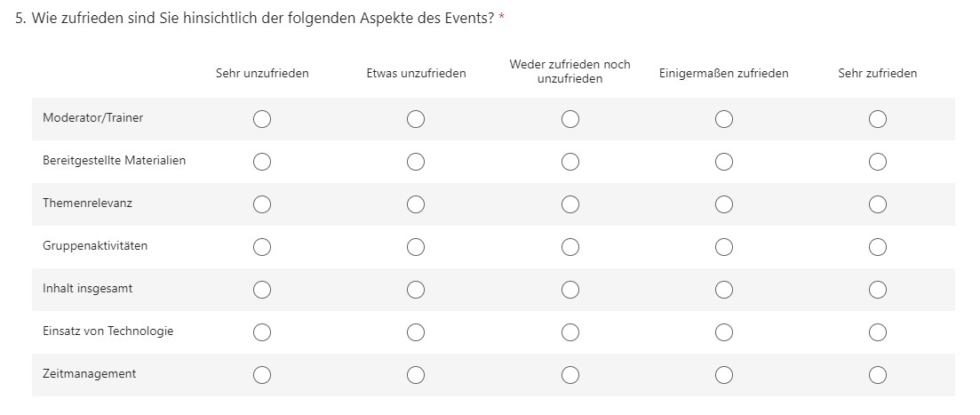Rate Einsatz von Technologie as Einigermaßen zufrieden
This screenshot has width=980, height=415.
point(724,331)
